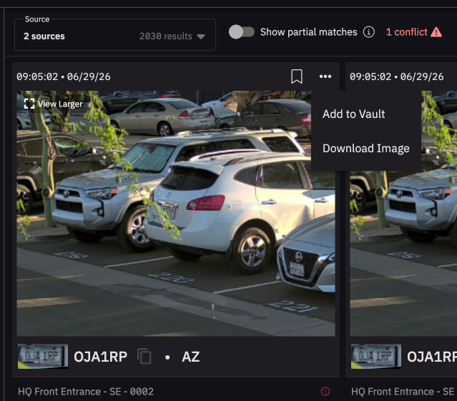Click the OJA1RP plate crop thumbnail
Screen dimensions: 457x401
coord(43,356)
